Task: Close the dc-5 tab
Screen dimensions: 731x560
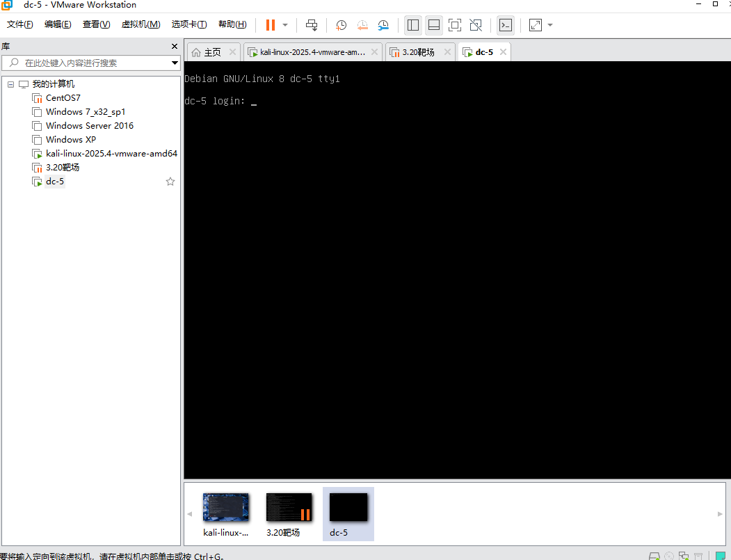Action: click(x=503, y=52)
